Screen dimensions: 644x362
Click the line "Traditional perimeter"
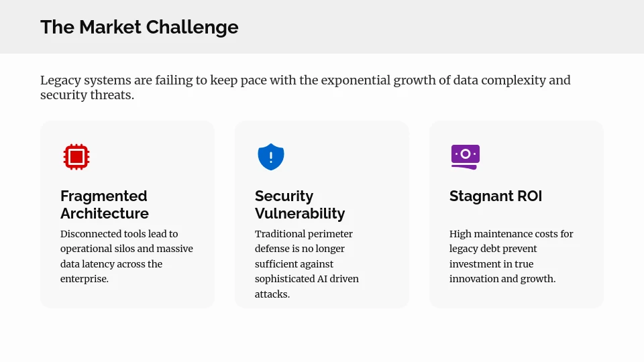coord(304,234)
